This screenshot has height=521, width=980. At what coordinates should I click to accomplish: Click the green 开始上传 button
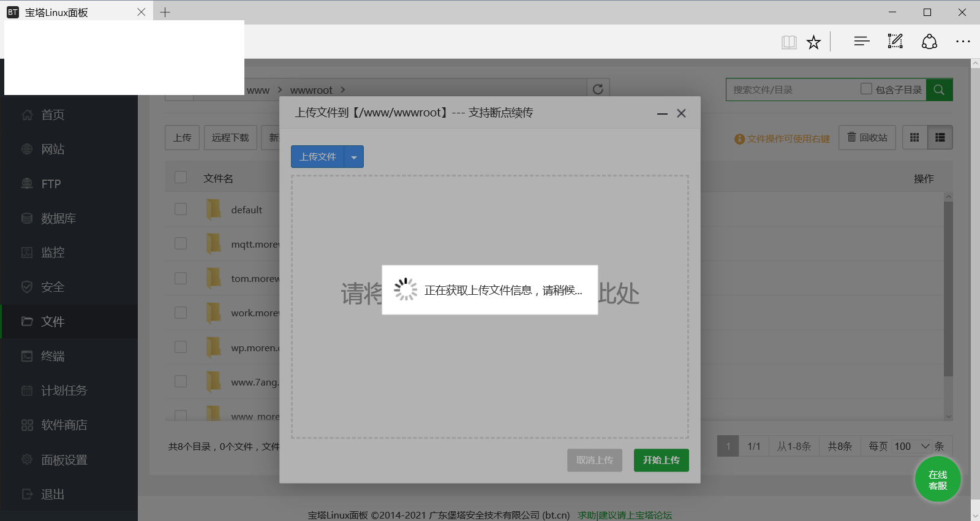pos(661,460)
